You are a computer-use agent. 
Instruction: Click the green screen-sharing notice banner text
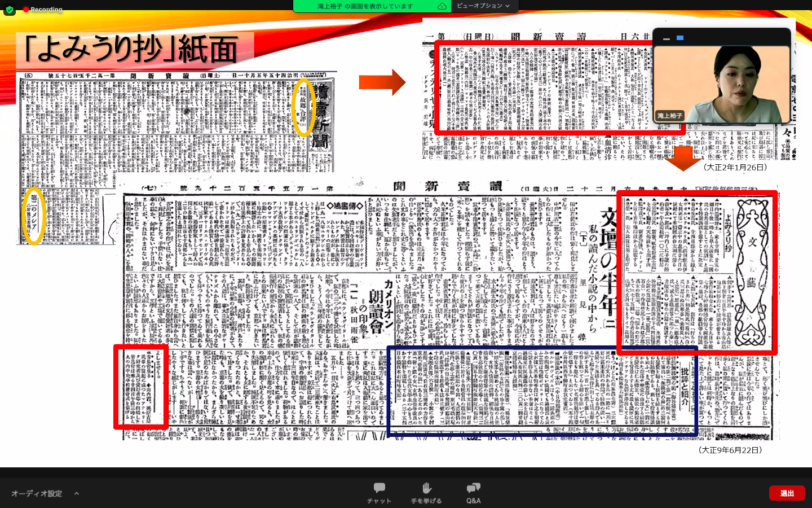pos(365,6)
